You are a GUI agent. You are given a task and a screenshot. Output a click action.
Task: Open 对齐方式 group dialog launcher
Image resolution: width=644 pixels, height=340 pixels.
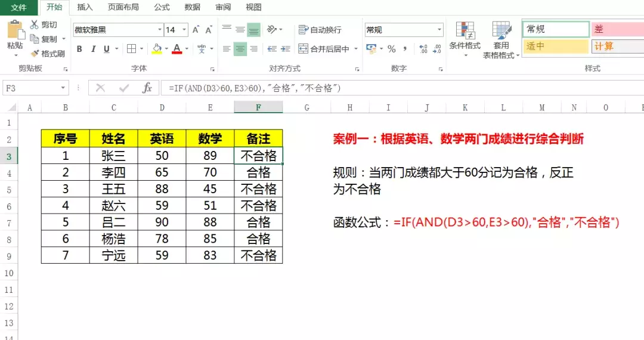point(357,69)
